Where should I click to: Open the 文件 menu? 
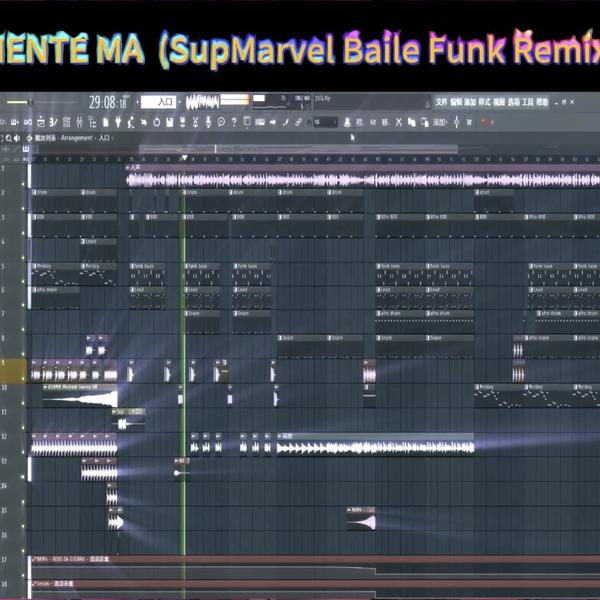pyautogui.click(x=441, y=102)
